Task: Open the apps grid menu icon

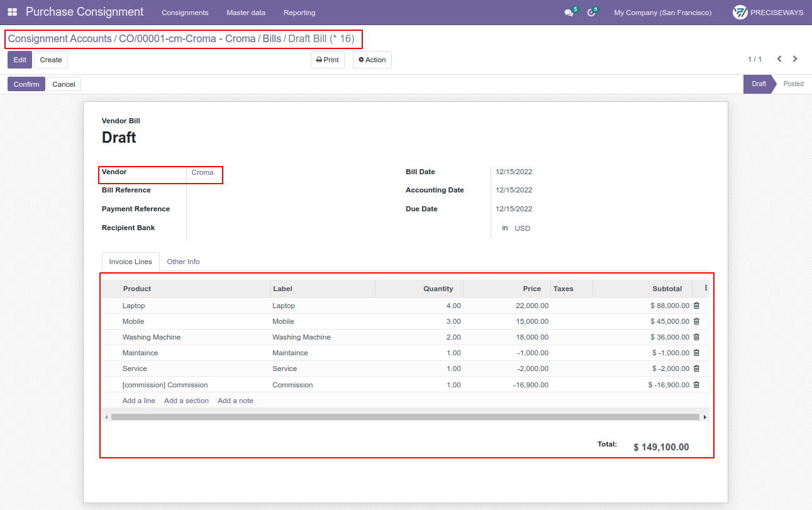Action: pos(13,13)
